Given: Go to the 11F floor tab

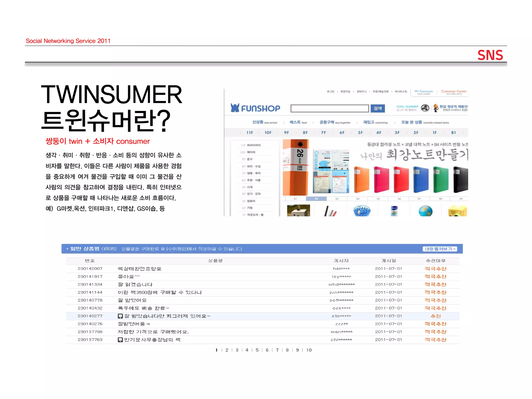Looking at the screenshot, I should (250, 132).
